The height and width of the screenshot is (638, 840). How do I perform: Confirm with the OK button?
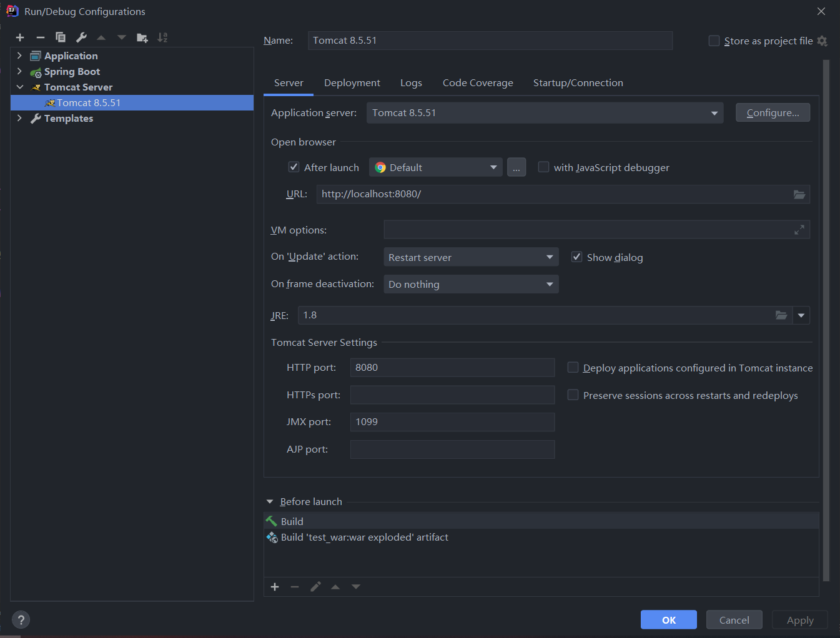tap(669, 620)
